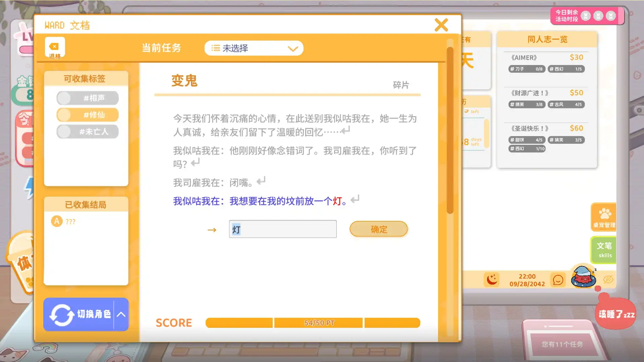
Task: Expand the 切换角色 up-arrow chevron
Action: click(x=121, y=314)
